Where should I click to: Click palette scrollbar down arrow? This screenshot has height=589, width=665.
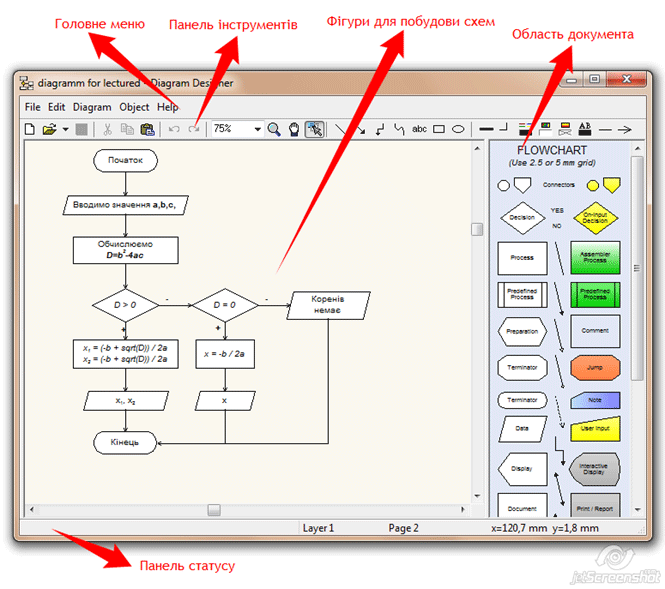[x=637, y=510]
